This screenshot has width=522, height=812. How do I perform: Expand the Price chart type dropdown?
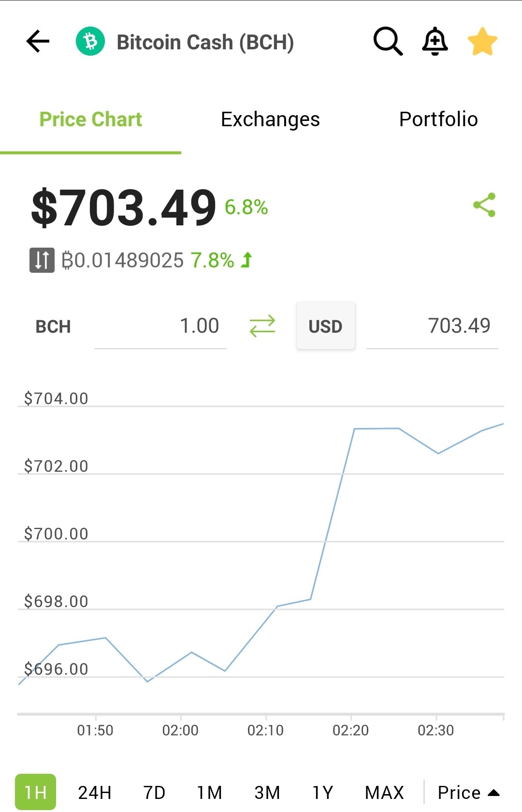(x=468, y=793)
